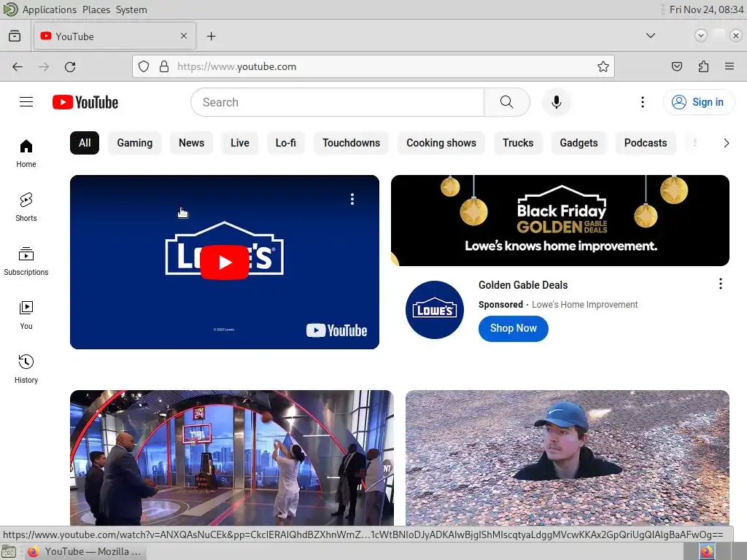Select the Cooking shows chip
This screenshot has width=747, height=560.
[x=441, y=143]
